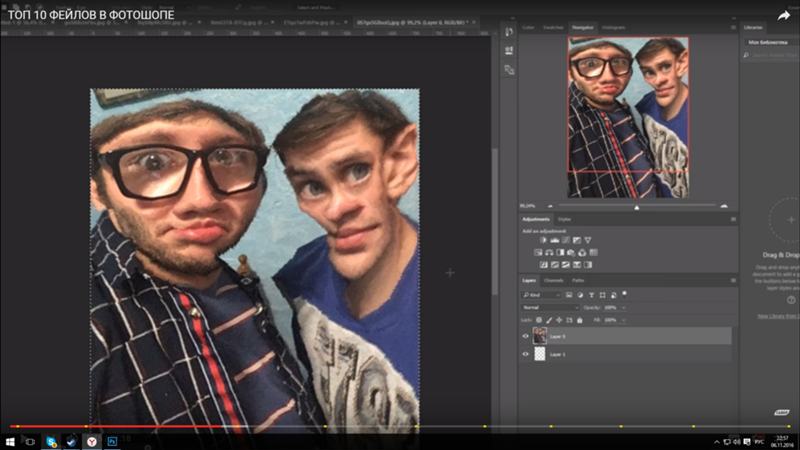
Task: Toggle lock transparent pixels
Action: click(x=539, y=320)
